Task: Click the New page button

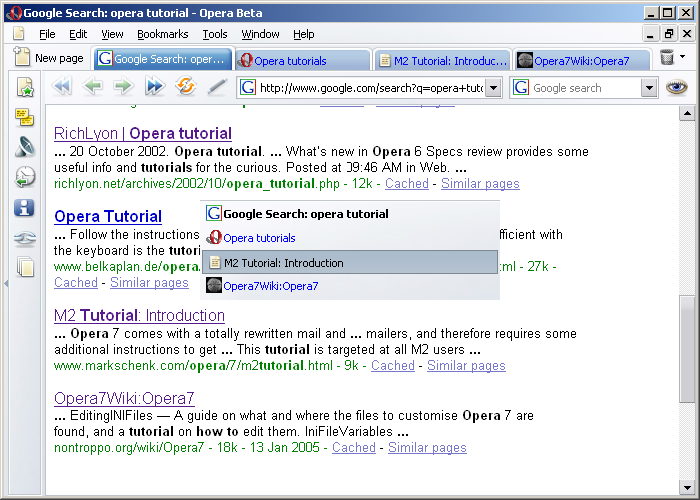Action: click(x=48, y=59)
